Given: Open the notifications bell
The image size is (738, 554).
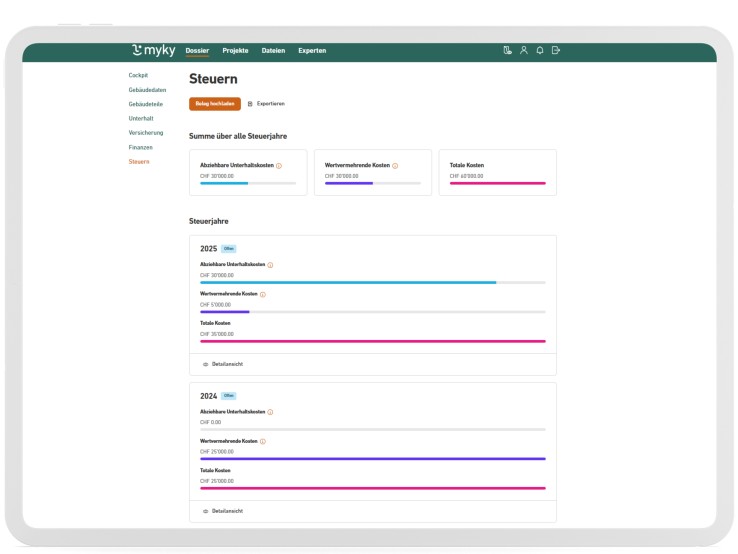Looking at the screenshot, I should tap(539, 51).
